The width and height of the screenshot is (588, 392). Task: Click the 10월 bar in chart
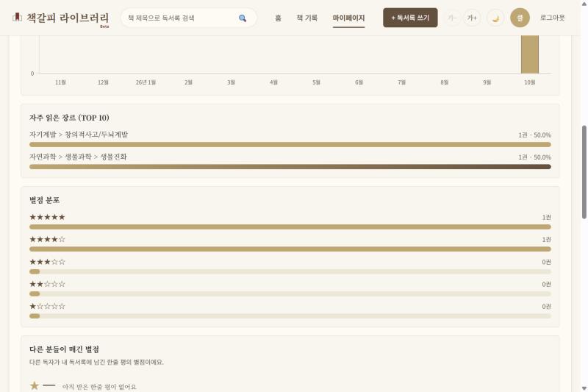(x=530, y=54)
